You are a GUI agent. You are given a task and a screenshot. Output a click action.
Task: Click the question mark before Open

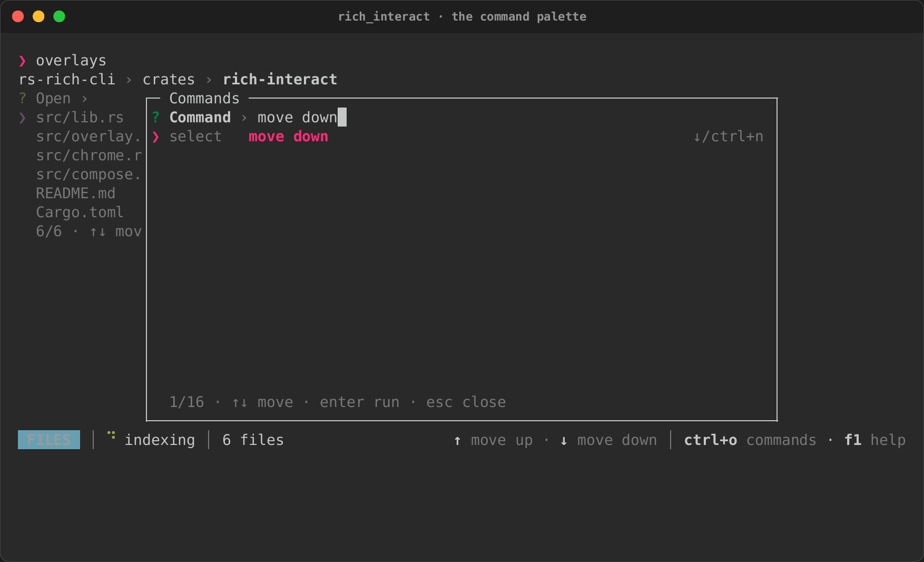coord(22,99)
